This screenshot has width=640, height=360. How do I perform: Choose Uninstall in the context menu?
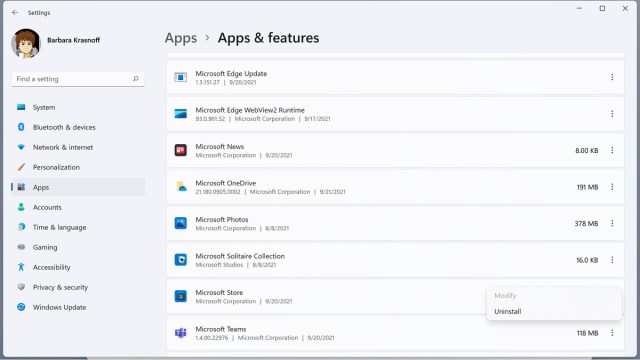pos(554,311)
